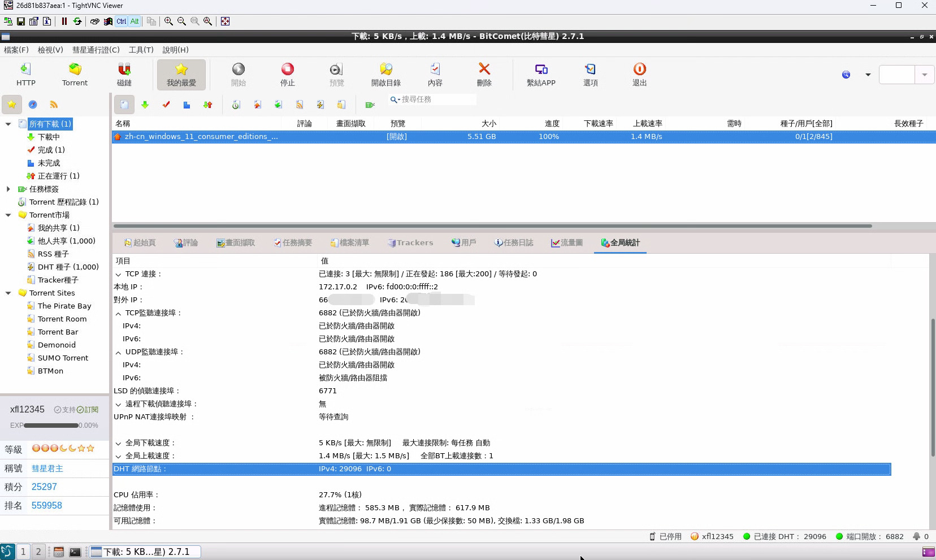Switch to the 任務日誌 tab
This screenshot has width=936, height=560.
[x=514, y=242]
